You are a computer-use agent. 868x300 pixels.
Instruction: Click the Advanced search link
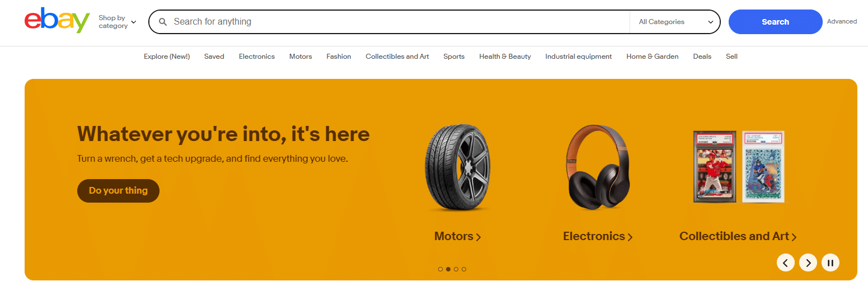point(842,22)
